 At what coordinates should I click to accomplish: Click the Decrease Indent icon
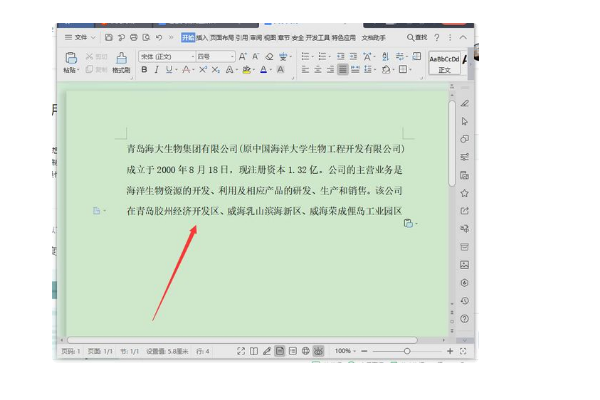click(x=341, y=57)
